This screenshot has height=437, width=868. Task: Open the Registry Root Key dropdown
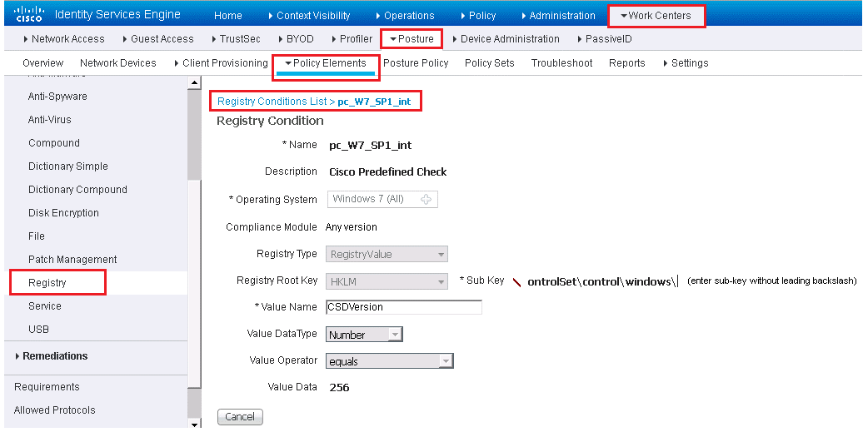pos(387,281)
